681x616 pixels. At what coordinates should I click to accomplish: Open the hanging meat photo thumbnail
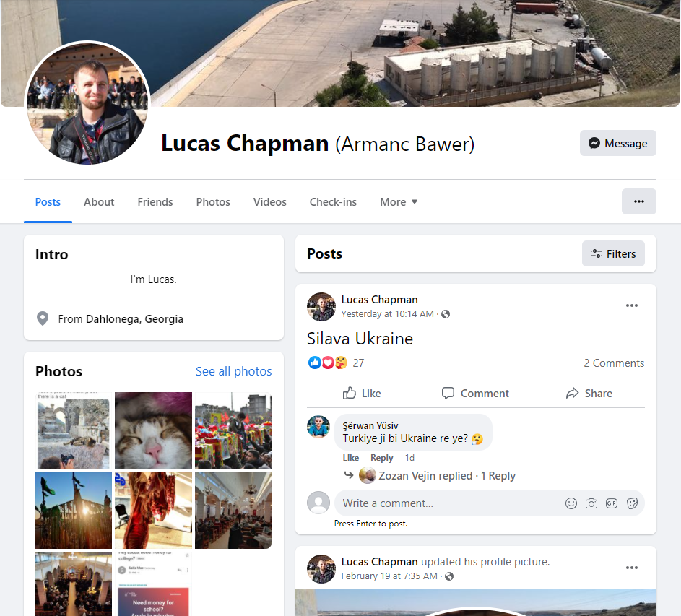(x=153, y=511)
